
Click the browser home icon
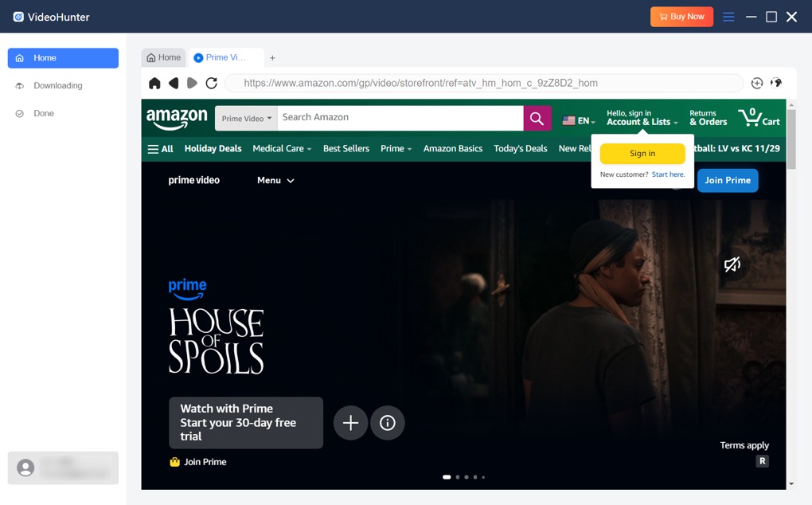tap(154, 83)
